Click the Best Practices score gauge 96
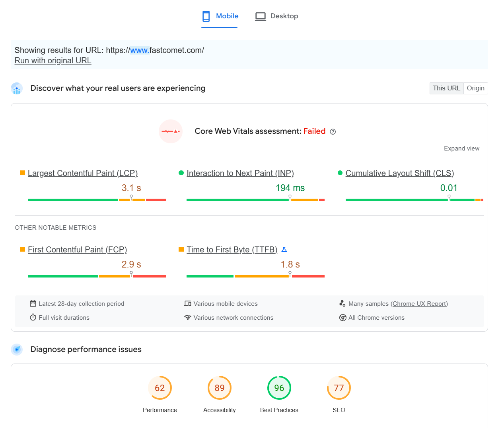The height and width of the screenshot is (428, 504). pos(279,388)
